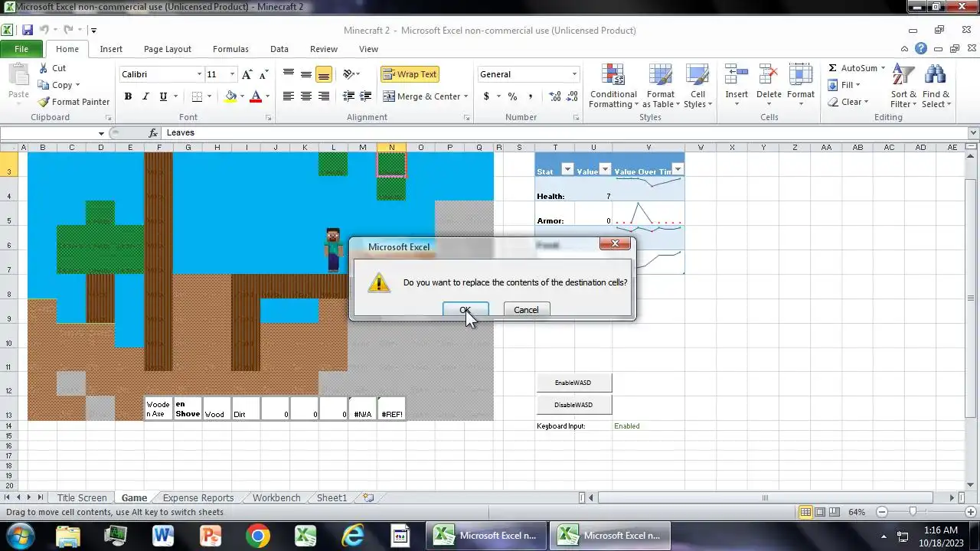Click the Delete cells icon
The width and height of the screenshot is (980, 551).
coord(769,75)
